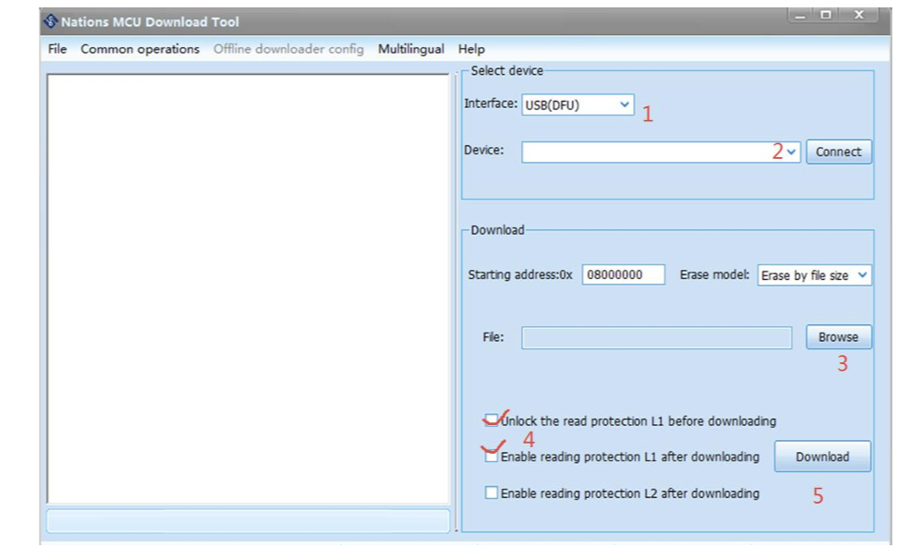Viewport: 924px width, 560px height.
Task: Open the Multilingual menu
Action: tap(410, 49)
